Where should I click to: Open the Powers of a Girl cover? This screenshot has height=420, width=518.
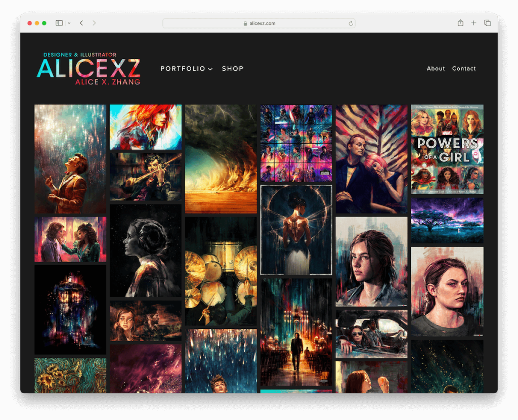pyautogui.click(x=447, y=149)
